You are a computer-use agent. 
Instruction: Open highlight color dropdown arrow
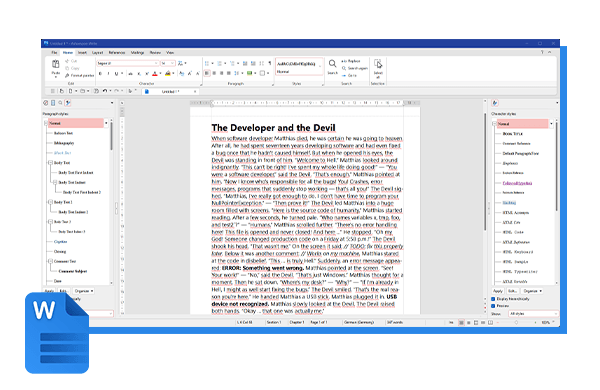pyautogui.click(x=173, y=73)
